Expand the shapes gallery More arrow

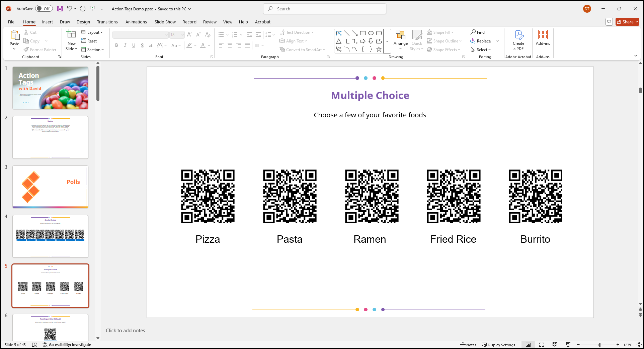click(387, 41)
